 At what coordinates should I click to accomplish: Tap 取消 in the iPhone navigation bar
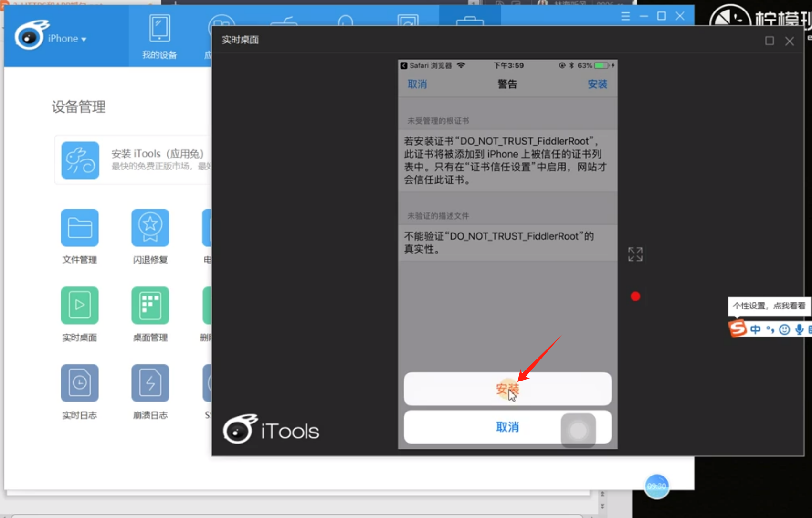[x=417, y=85]
